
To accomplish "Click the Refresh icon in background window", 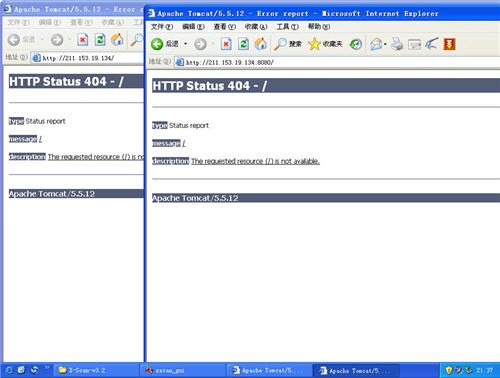I will coord(100,40).
